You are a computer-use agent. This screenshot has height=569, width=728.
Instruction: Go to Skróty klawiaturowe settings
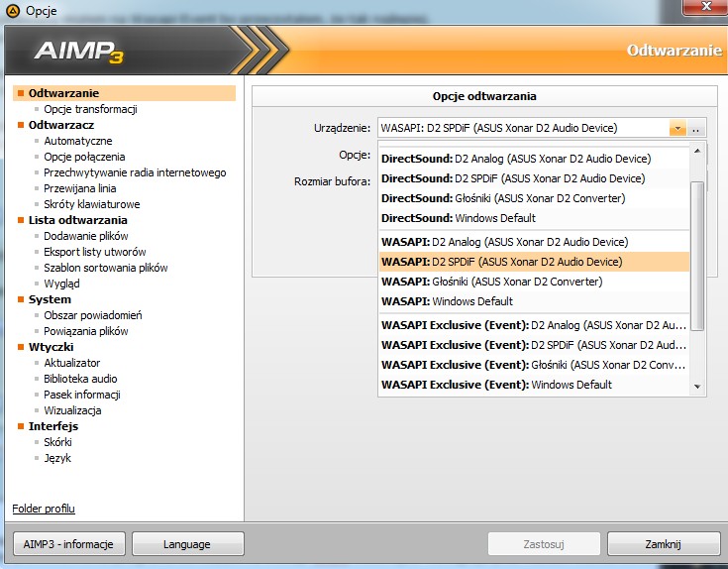(92, 204)
